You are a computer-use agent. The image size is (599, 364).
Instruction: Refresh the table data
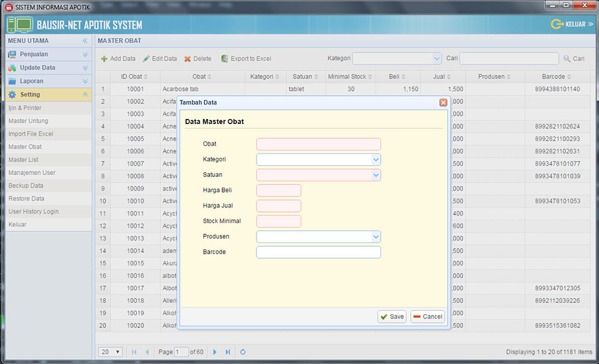click(x=243, y=352)
